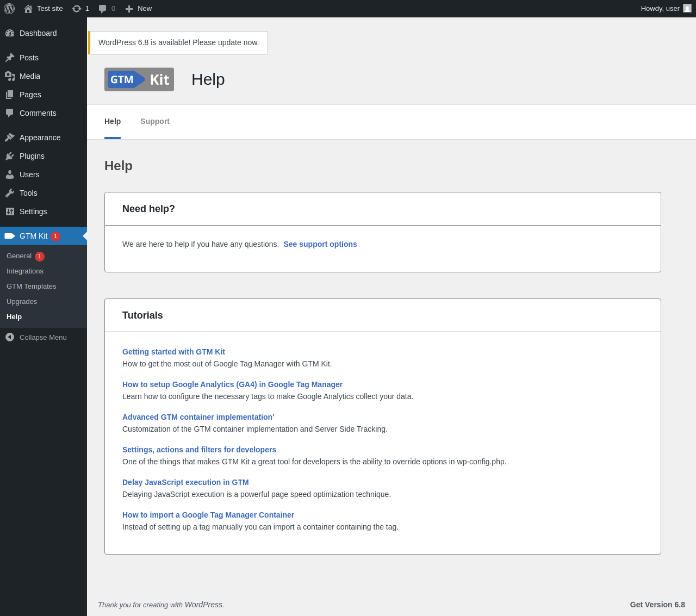Image resolution: width=696 pixels, height=616 pixels.
Task: Open GA4 setup tutorial link
Action: (232, 384)
